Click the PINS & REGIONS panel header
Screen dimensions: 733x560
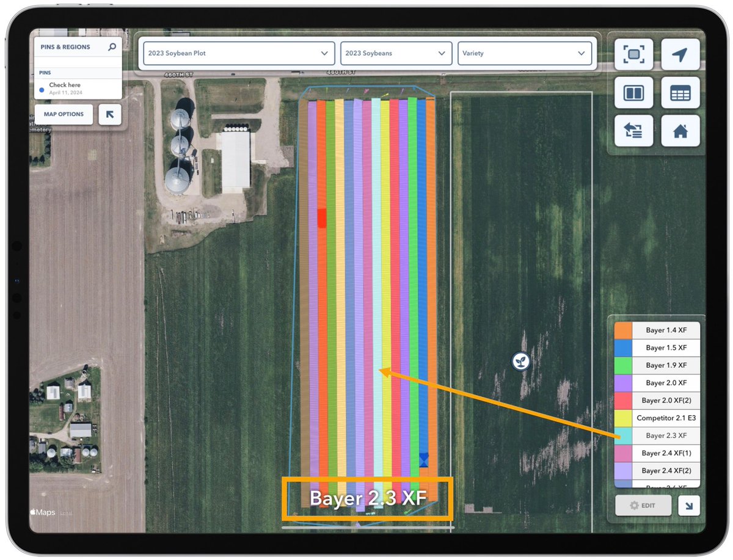click(x=65, y=47)
